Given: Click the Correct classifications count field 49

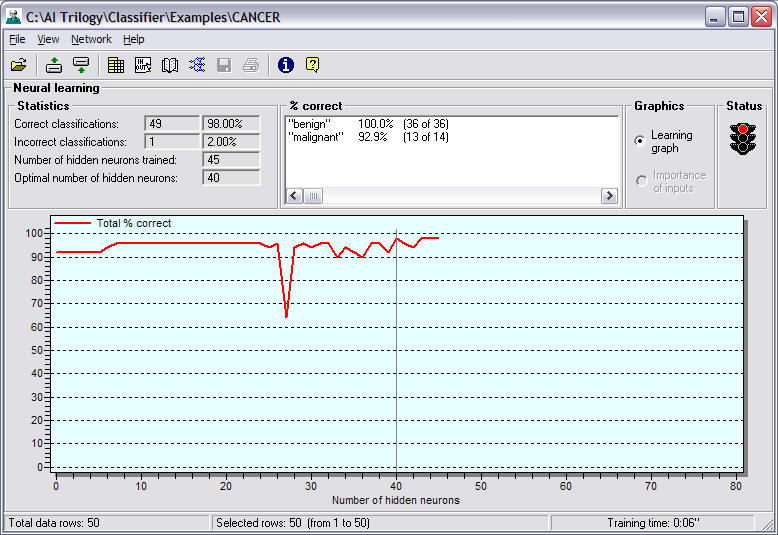Looking at the screenshot, I should click(172, 124).
